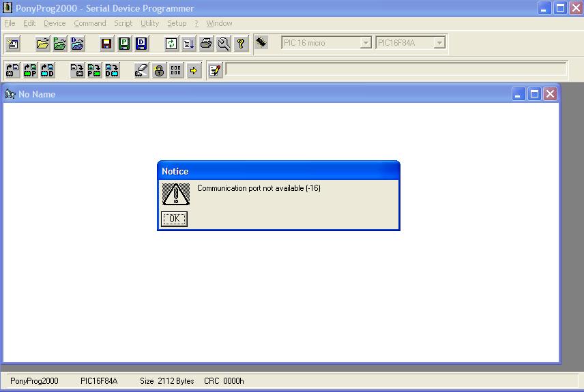
Task: Click Size 2112 Bytes status entry
Action: point(167,381)
